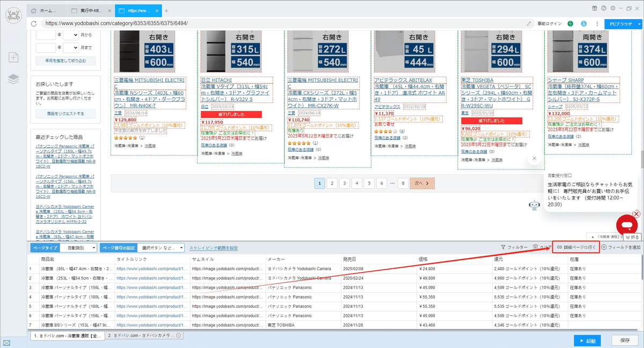This screenshot has height=348, width=644.
Task: Click フィールドを追加 plus icon
Action: (x=604, y=247)
